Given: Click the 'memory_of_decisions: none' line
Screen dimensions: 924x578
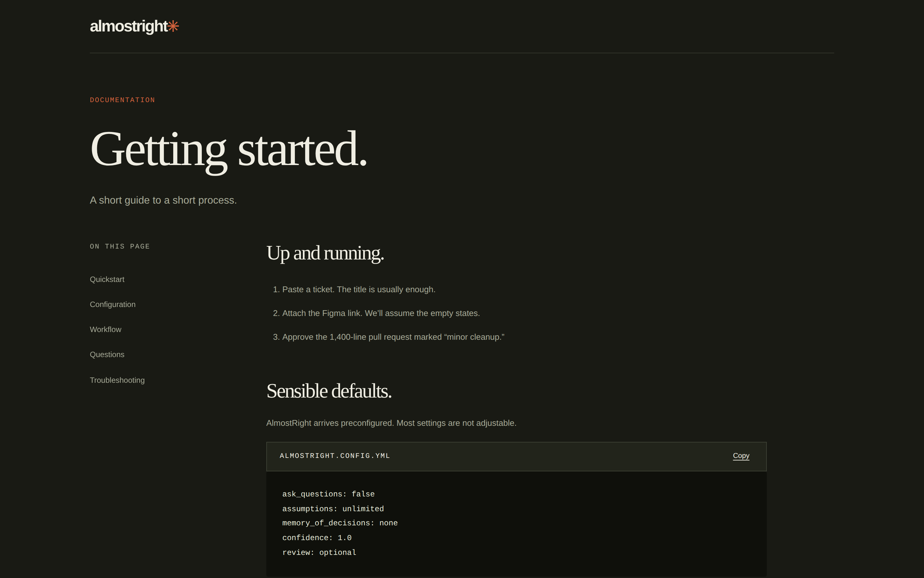Looking at the screenshot, I should 339,523.
